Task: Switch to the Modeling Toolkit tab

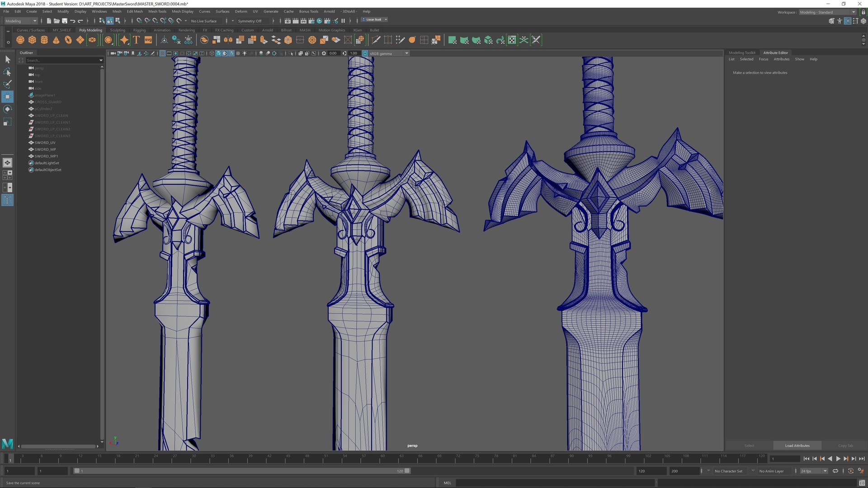Action: pos(742,53)
